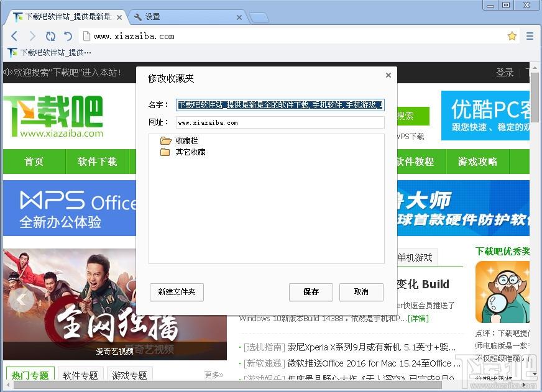Open the 鲁大师 banner on the right
This screenshot has height=392, width=542.
(x=463, y=208)
